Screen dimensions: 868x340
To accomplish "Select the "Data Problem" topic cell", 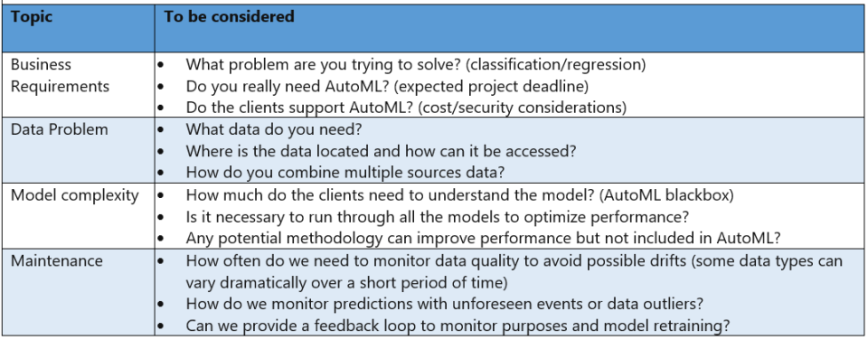I will [x=78, y=150].
